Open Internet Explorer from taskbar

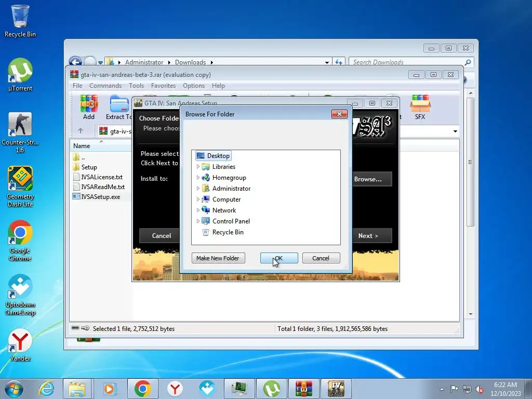(x=46, y=389)
